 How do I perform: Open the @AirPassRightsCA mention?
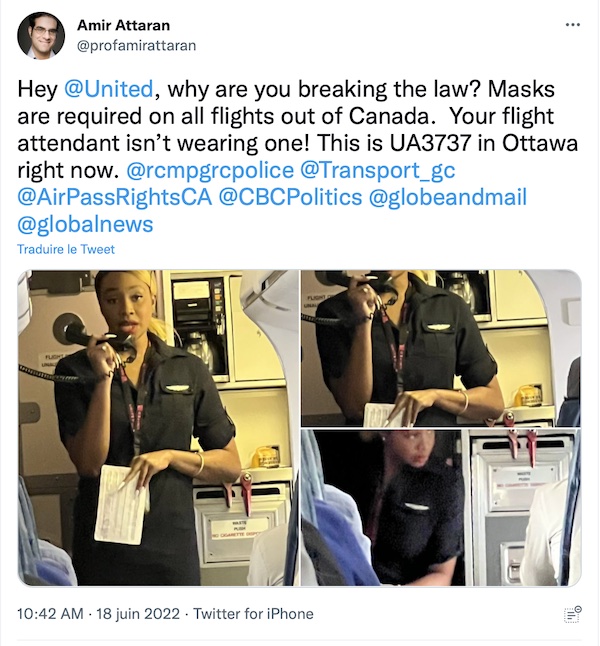coord(115,197)
